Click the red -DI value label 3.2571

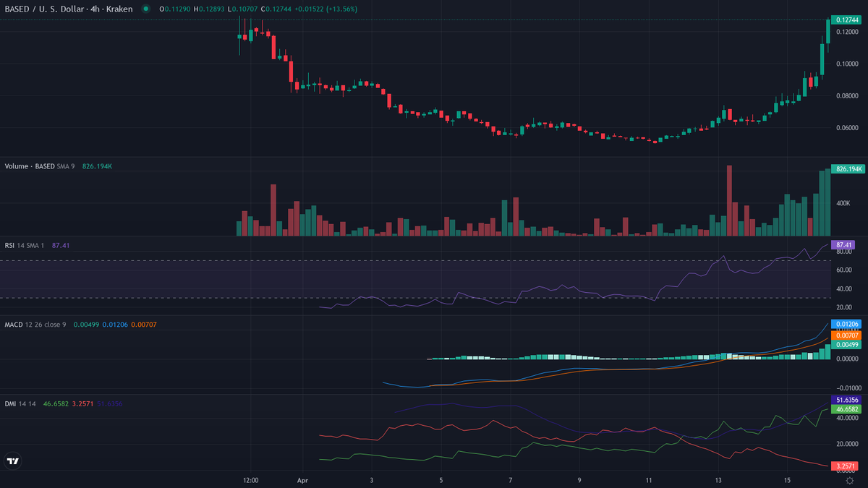pos(843,466)
